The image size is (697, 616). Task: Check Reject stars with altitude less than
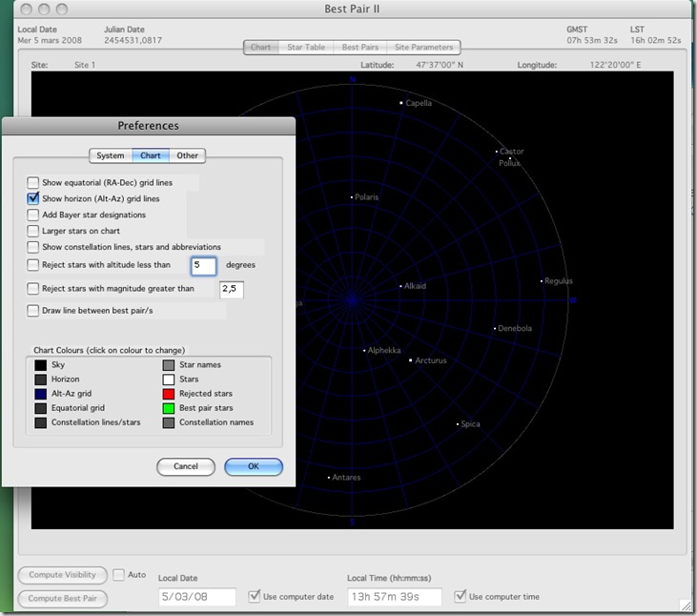tap(32, 265)
